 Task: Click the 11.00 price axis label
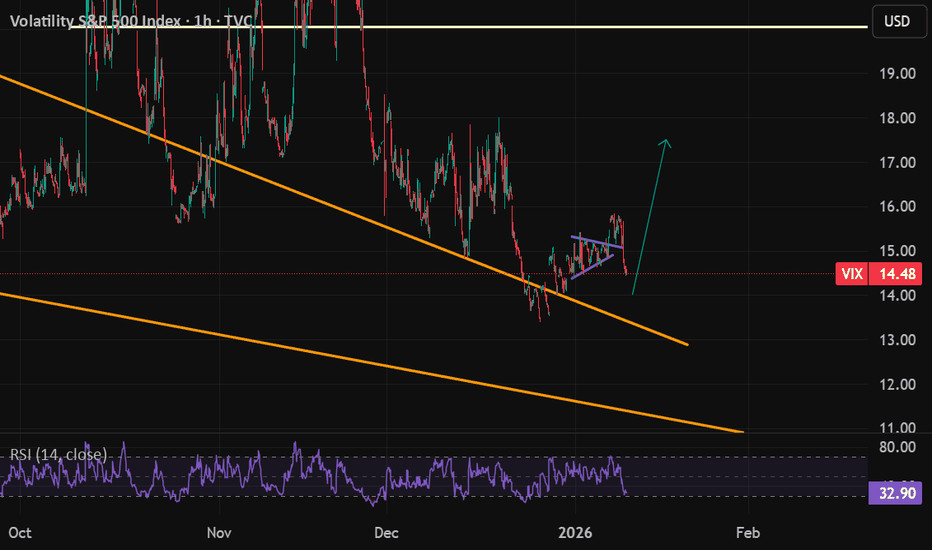click(896, 428)
